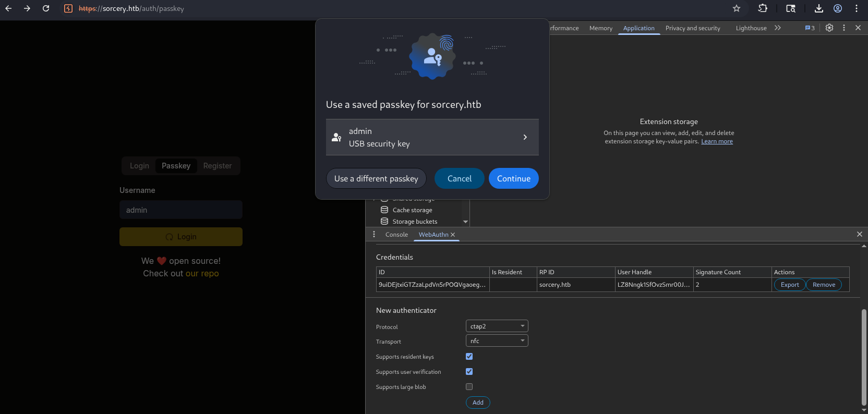This screenshot has width=868, height=414.
Task: Select the admin USB security key passkey
Action: tap(432, 137)
